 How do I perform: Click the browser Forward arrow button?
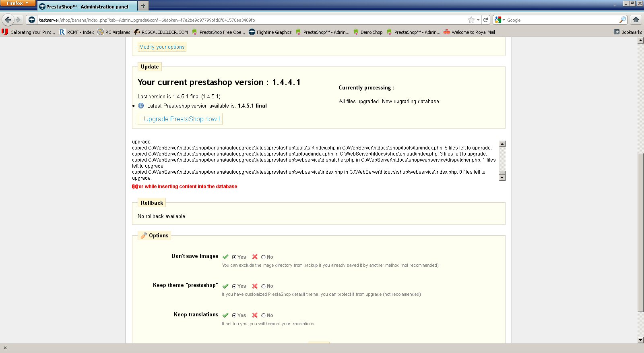tap(18, 20)
